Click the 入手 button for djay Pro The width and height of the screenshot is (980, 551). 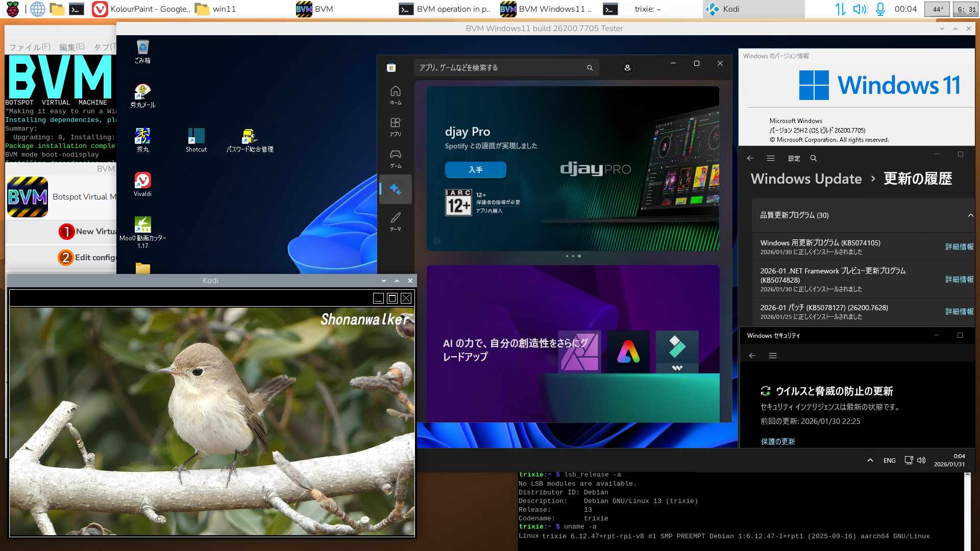coord(475,169)
